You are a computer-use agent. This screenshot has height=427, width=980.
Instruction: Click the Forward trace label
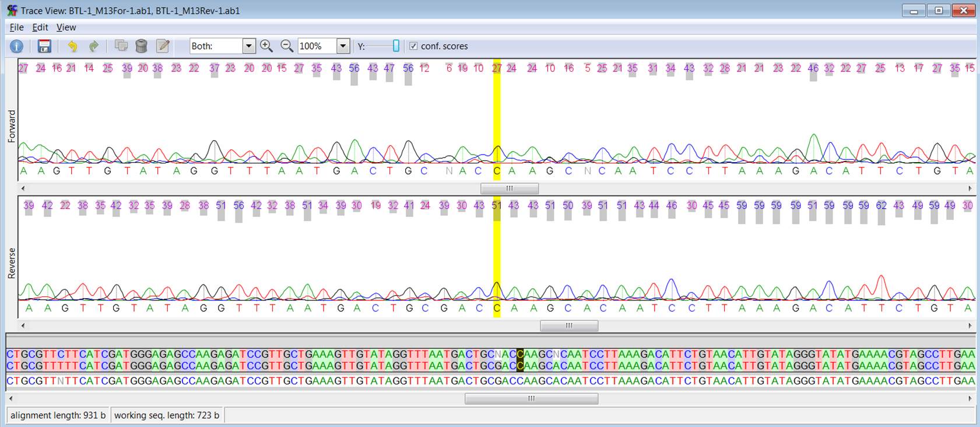point(12,126)
